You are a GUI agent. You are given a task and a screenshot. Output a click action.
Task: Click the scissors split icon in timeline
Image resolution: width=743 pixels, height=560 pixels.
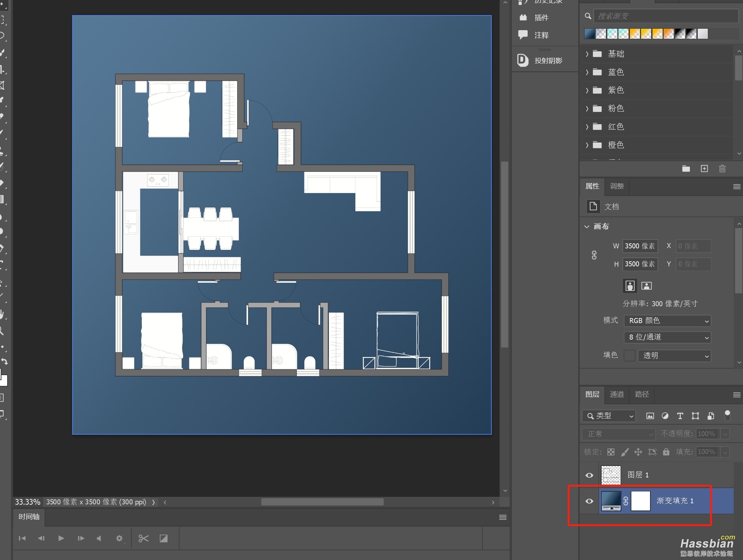click(143, 538)
